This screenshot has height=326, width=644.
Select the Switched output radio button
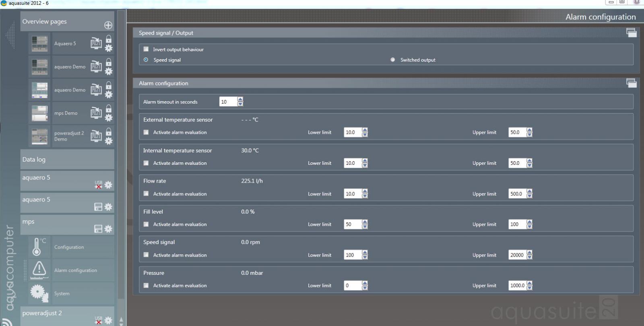point(393,60)
